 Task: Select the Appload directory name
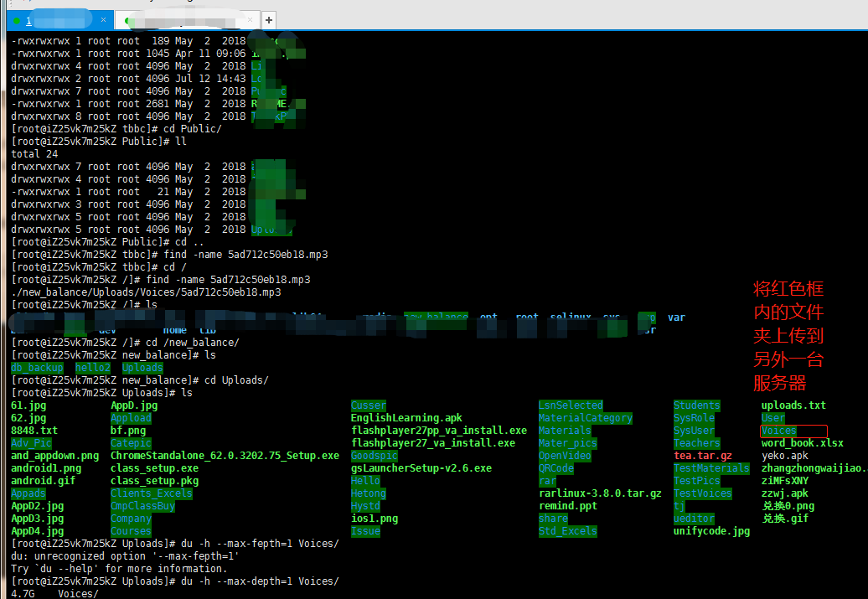(132, 418)
